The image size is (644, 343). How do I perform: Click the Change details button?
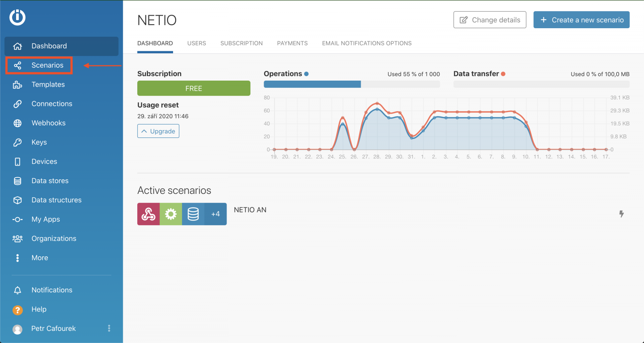(x=490, y=20)
